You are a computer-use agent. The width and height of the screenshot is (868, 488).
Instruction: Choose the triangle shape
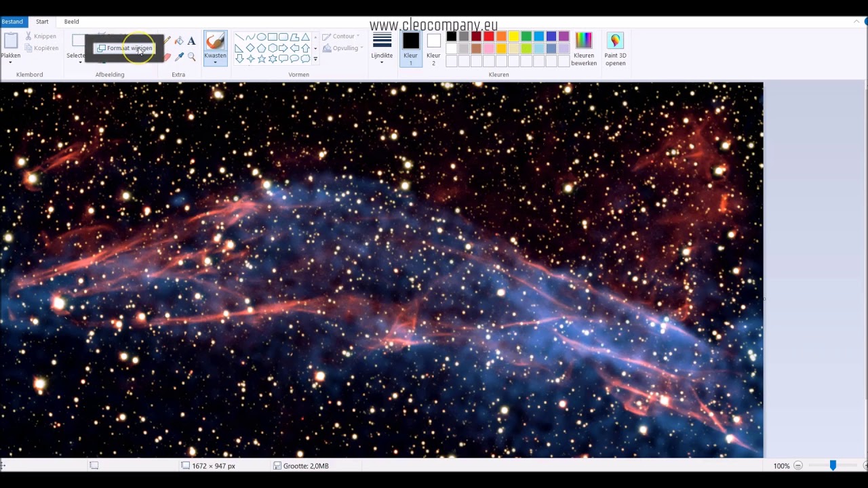click(x=305, y=37)
